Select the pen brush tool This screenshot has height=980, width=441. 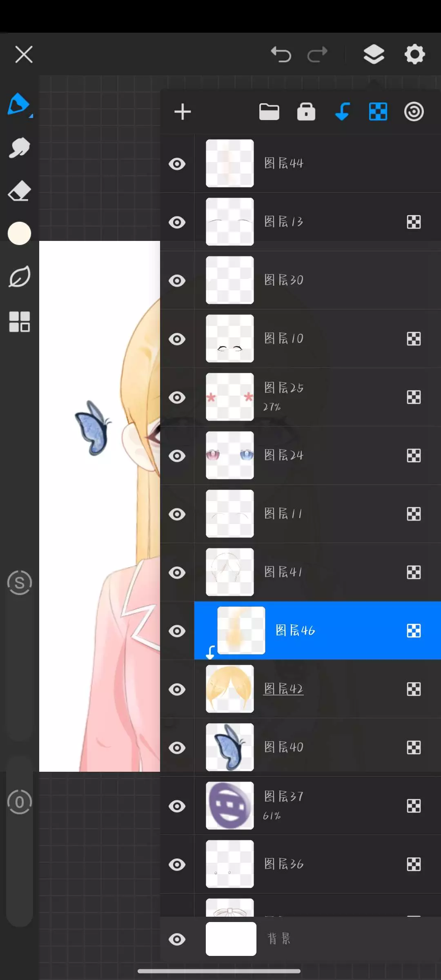19,104
